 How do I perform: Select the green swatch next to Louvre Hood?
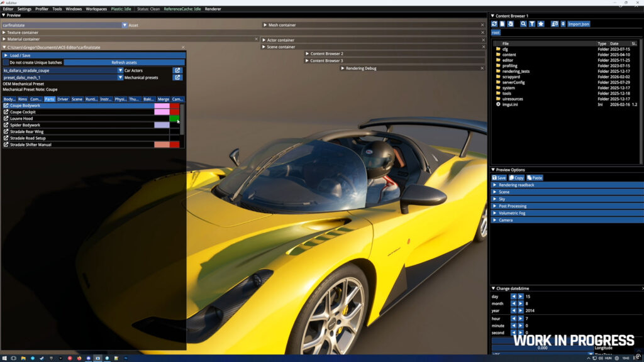(174, 119)
